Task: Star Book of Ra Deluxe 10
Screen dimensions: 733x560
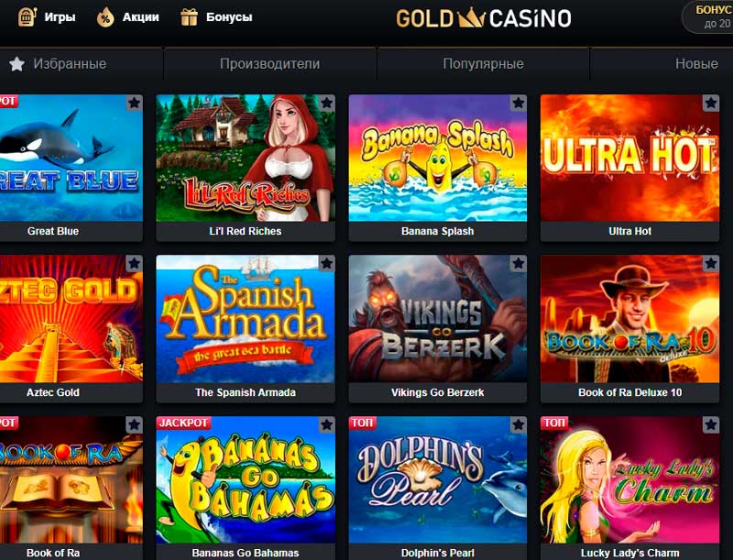Action: (x=711, y=264)
